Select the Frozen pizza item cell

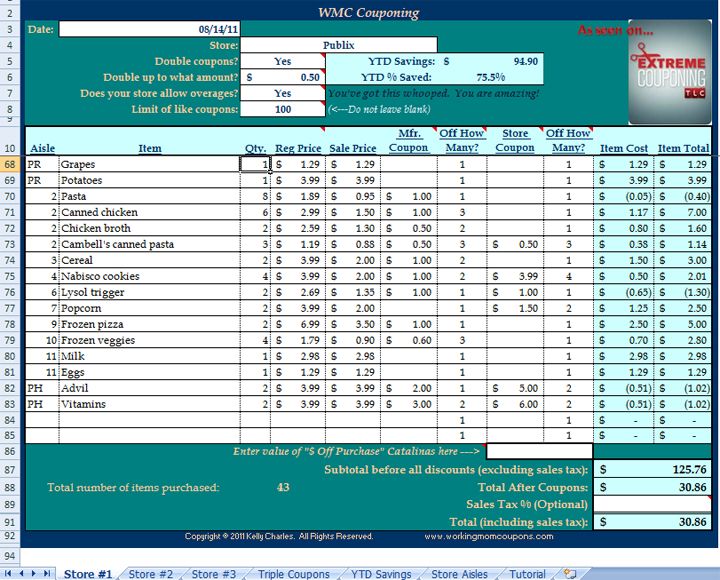150,324
